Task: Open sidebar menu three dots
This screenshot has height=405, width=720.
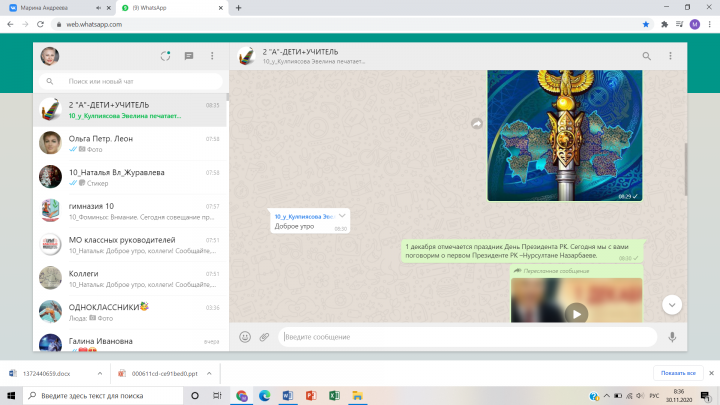Action: tap(212, 56)
